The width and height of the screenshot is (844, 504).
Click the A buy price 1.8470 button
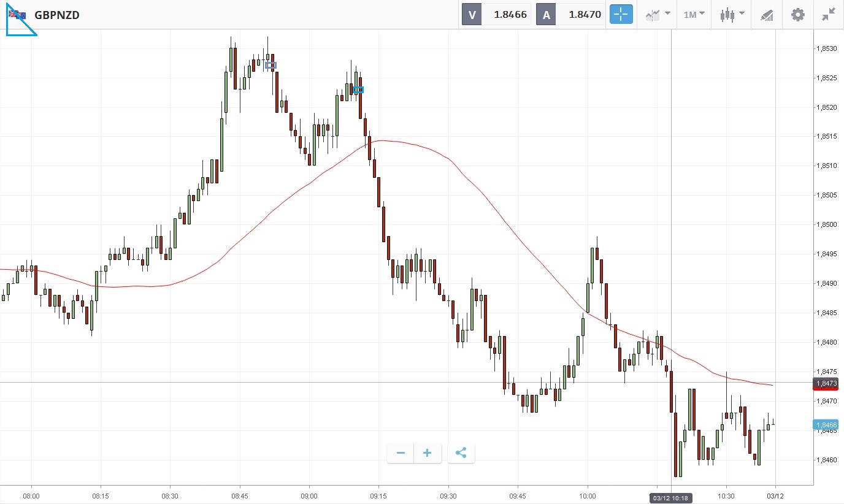572,14
